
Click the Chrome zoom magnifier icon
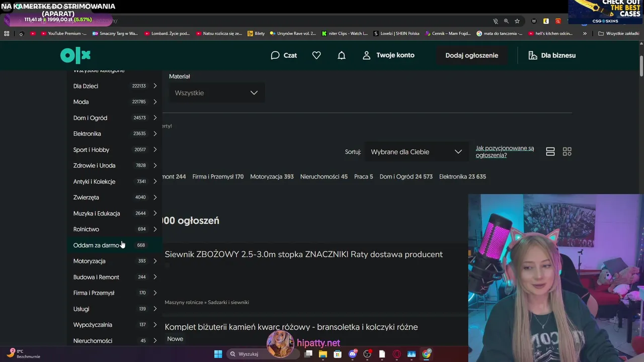pyautogui.click(x=506, y=21)
